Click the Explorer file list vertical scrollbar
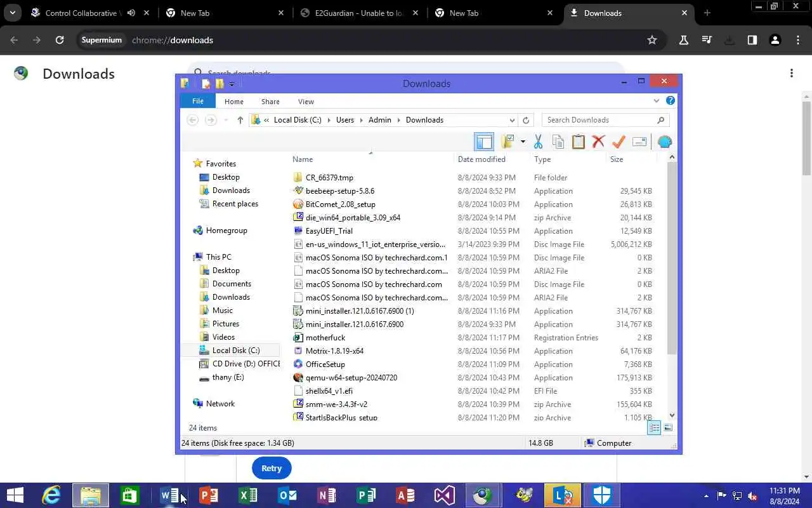Screen dimensions: 812x508 (672, 257)
